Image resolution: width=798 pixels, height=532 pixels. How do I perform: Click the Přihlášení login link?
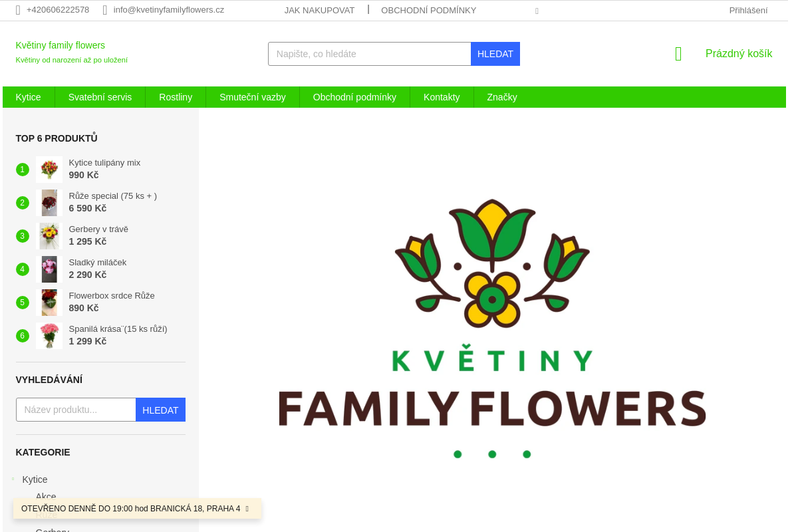748,10
